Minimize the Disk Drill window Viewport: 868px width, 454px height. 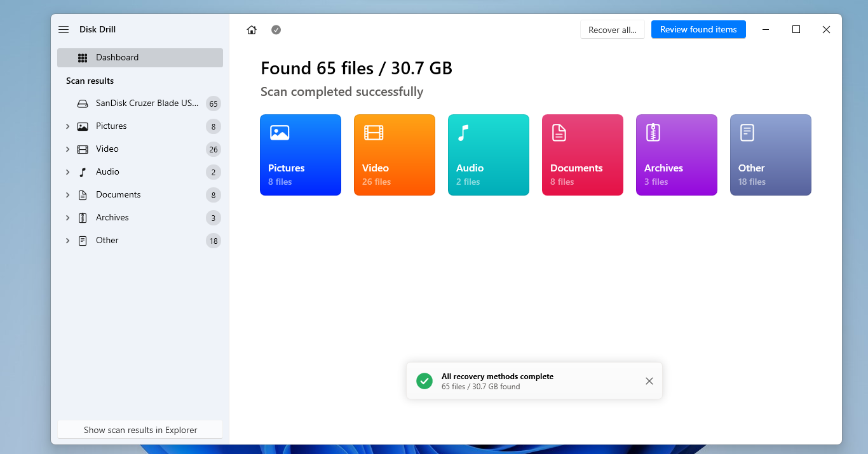point(766,29)
